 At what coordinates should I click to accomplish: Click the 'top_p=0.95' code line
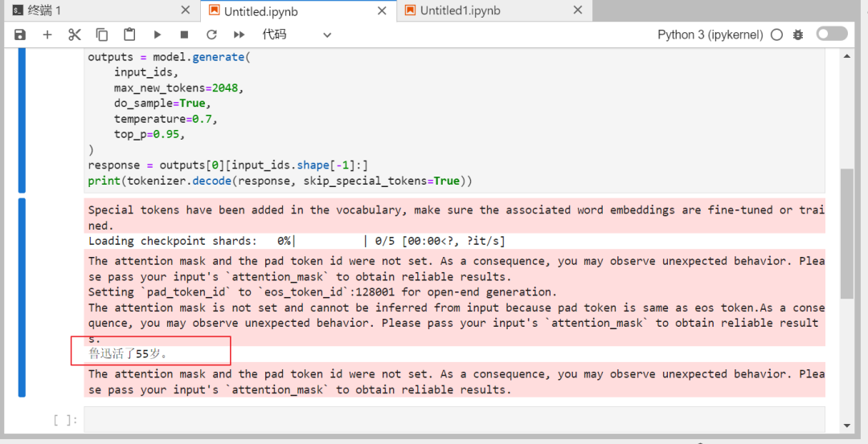click(x=149, y=134)
